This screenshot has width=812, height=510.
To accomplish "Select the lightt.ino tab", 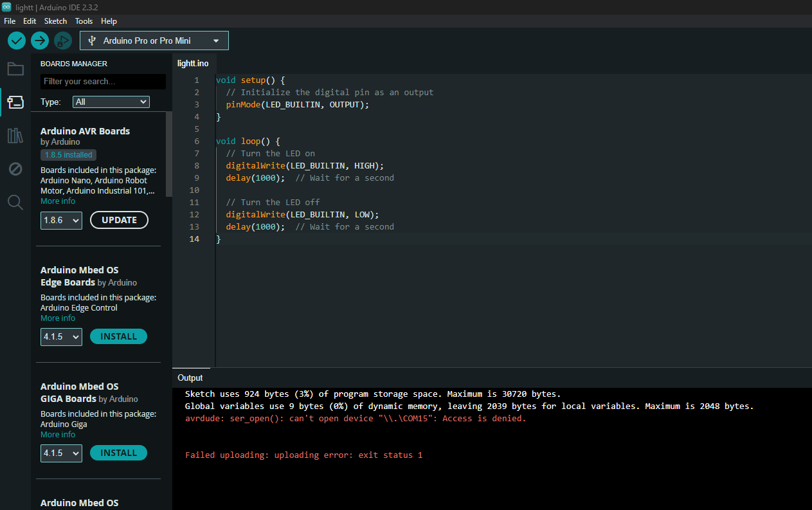I will (193, 63).
